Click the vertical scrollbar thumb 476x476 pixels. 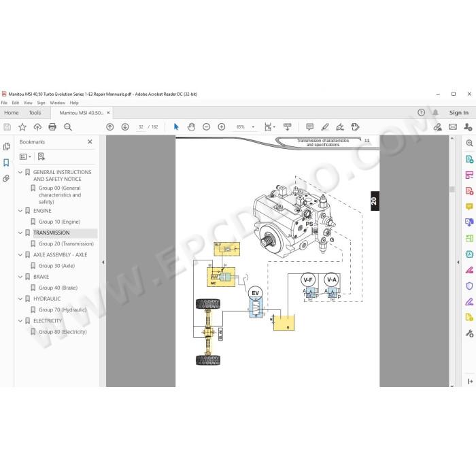pyautogui.click(x=452, y=189)
